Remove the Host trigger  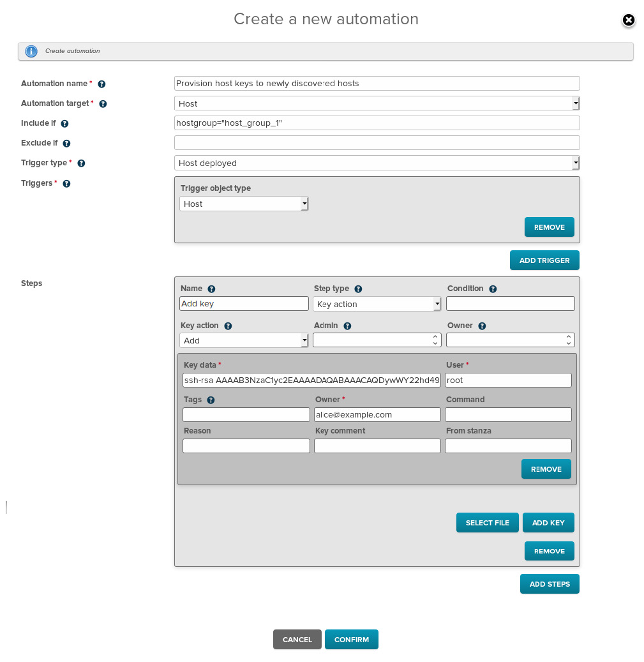pos(549,227)
